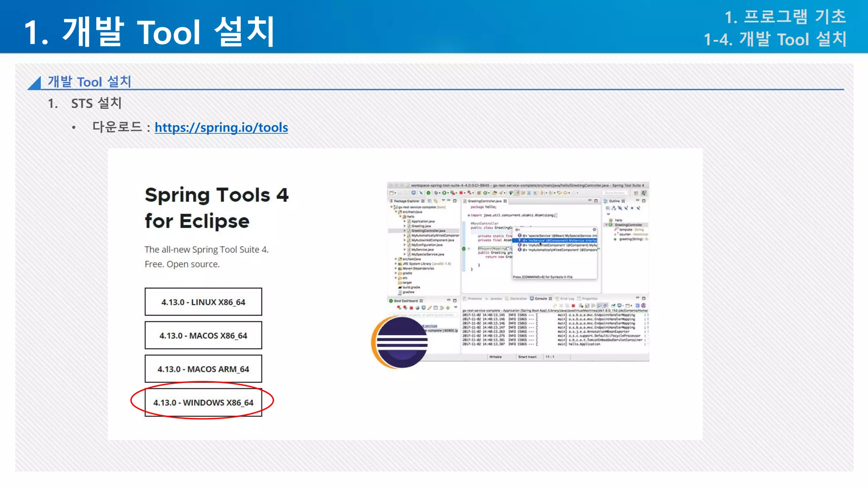Click the 'Spring Tools 4 for Eclipse' heading
This screenshot has height=488, width=868.
coord(217,208)
